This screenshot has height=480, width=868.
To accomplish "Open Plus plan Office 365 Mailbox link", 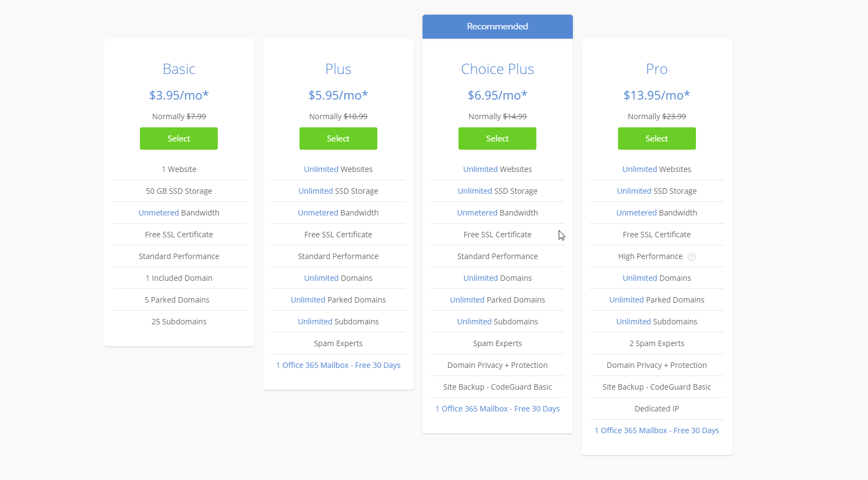I will [x=338, y=365].
